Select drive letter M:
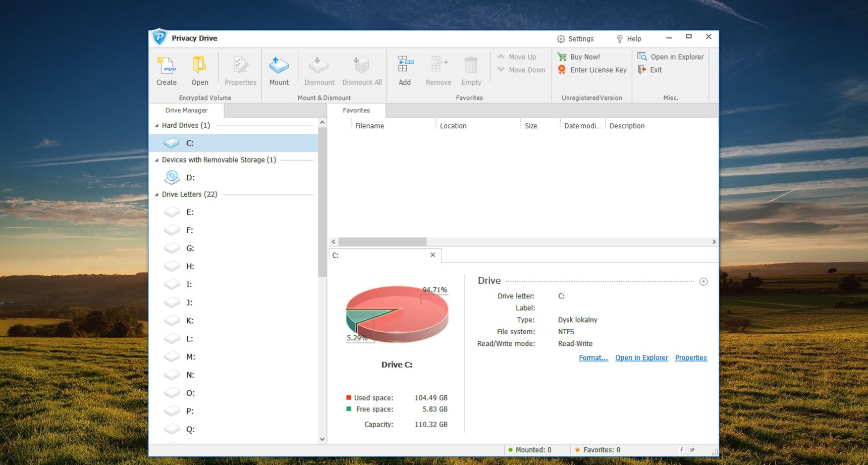 click(x=234, y=357)
